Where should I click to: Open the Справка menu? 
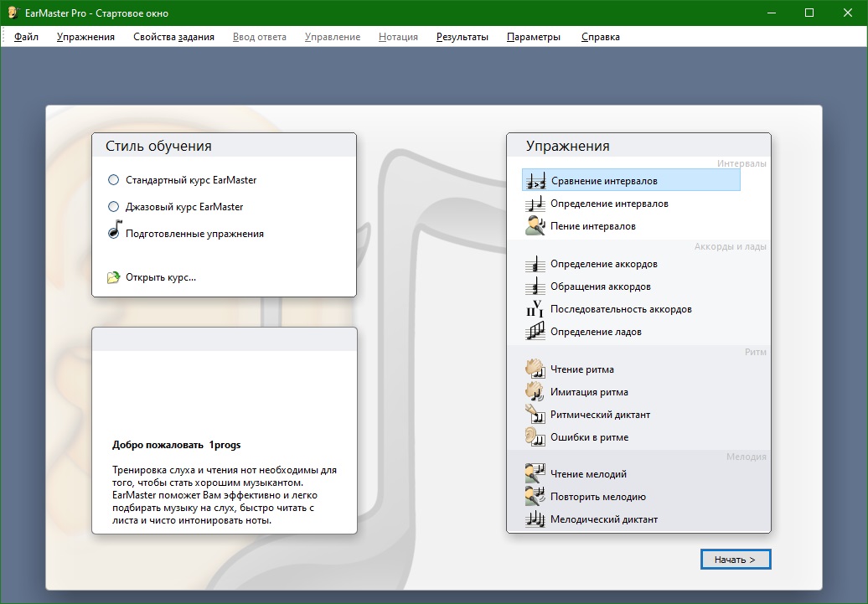tap(601, 37)
